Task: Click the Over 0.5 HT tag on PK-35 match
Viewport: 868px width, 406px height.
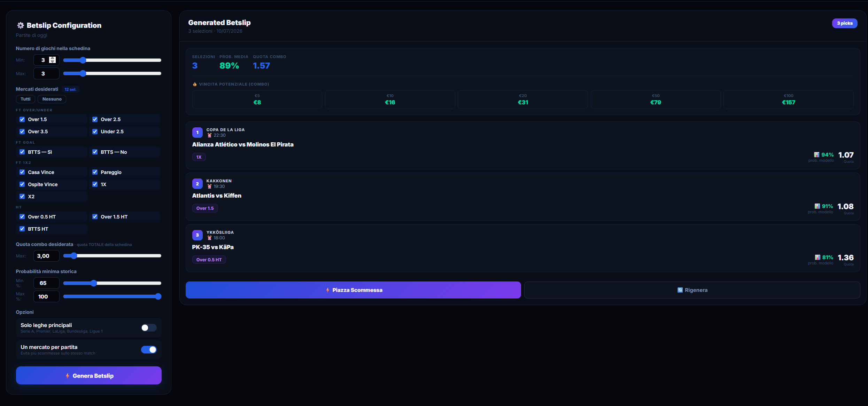Action: click(x=209, y=260)
